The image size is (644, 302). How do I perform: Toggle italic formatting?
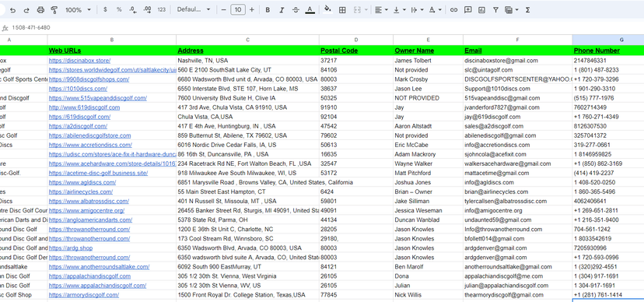click(282, 10)
